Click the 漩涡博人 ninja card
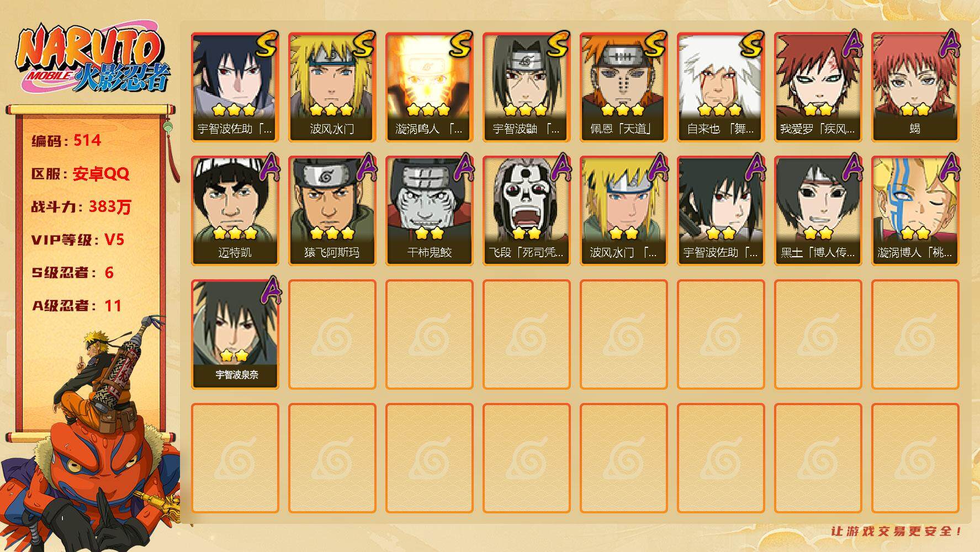Viewport: 980px width, 552px height. click(x=915, y=211)
